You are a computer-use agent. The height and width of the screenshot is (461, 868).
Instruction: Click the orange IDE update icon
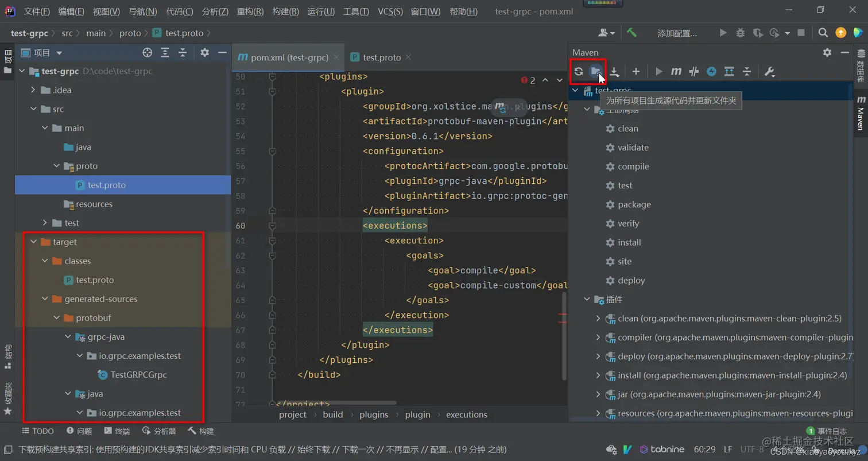tap(841, 33)
